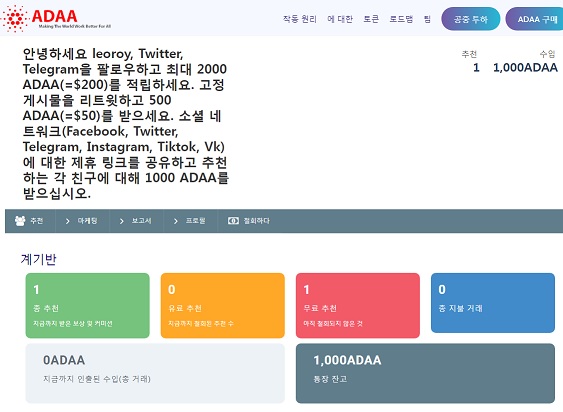The width and height of the screenshot is (563, 412).
Task: Click the ADAA 구매 button
Action: [x=535, y=19]
